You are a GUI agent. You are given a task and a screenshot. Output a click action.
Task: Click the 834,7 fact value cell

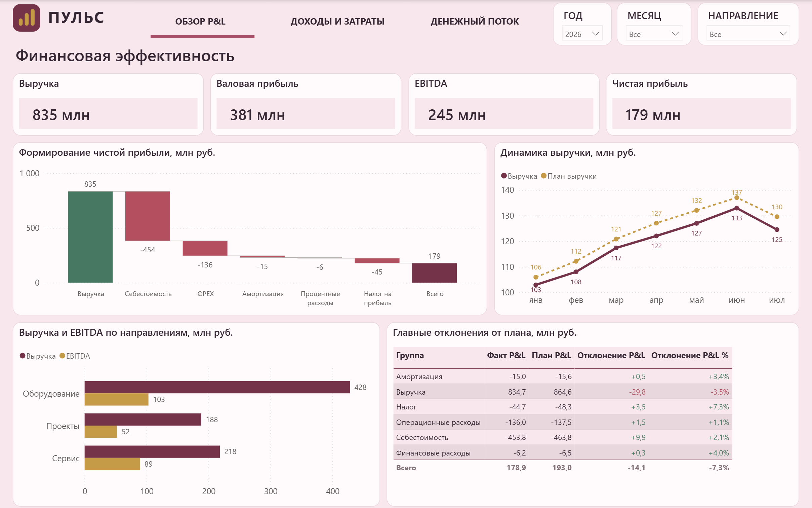[517, 392]
